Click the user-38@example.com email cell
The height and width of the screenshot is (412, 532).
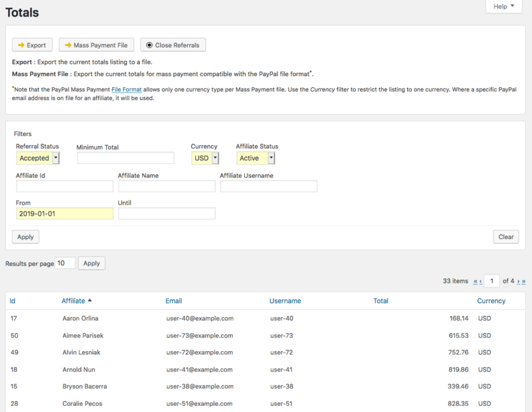(x=200, y=386)
